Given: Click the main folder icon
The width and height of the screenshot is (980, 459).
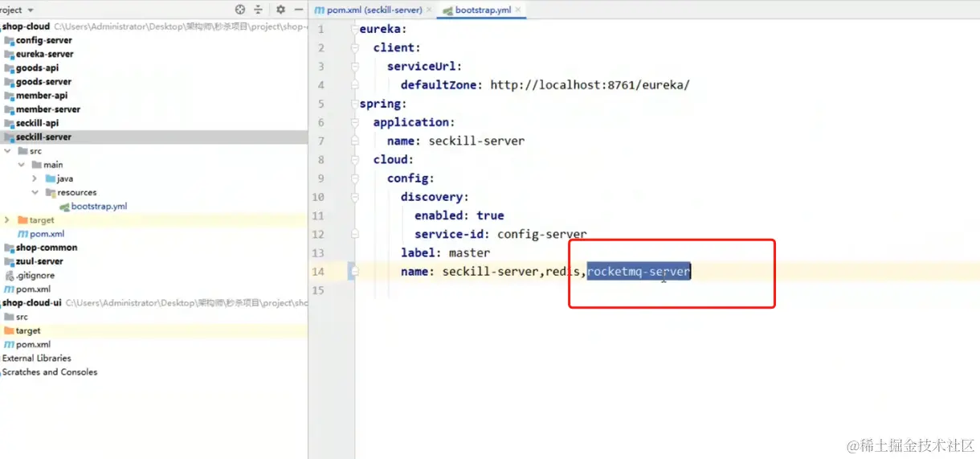Looking at the screenshot, I should (36, 164).
